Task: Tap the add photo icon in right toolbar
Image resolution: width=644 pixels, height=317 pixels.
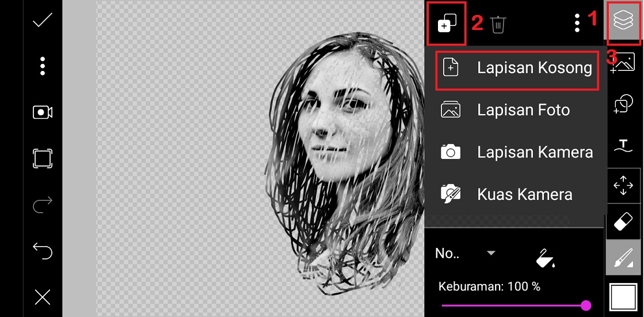Action: click(623, 63)
